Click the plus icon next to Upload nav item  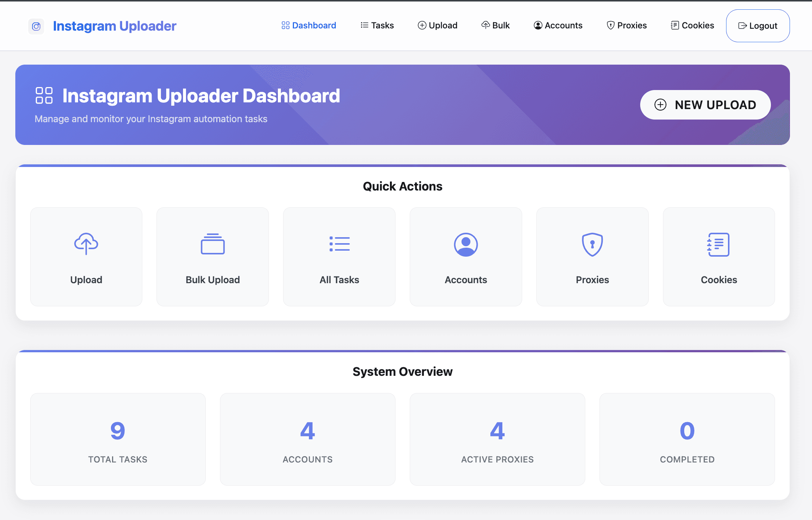pyautogui.click(x=422, y=25)
